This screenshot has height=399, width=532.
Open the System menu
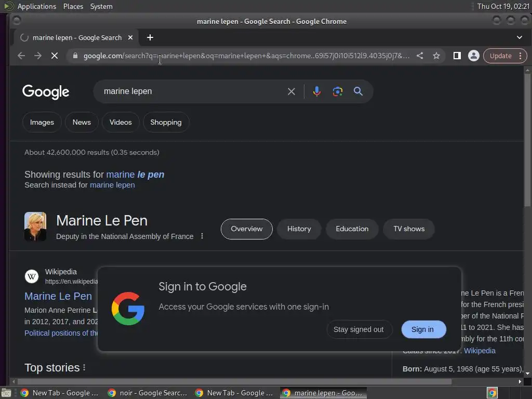click(101, 6)
